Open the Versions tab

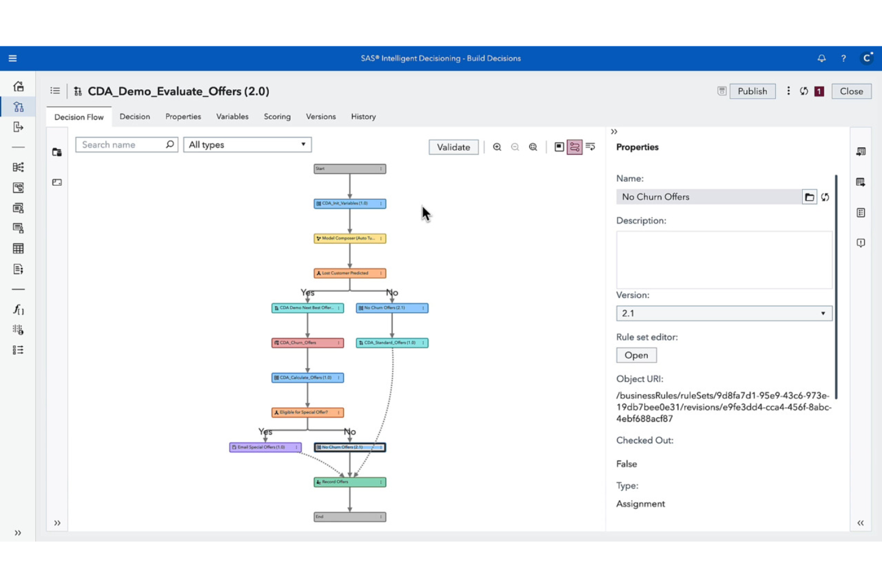pyautogui.click(x=321, y=117)
